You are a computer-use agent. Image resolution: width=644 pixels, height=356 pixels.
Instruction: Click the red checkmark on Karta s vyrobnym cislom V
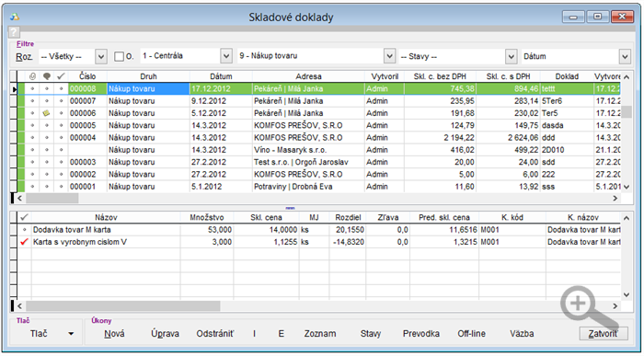[x=25, y=242]
